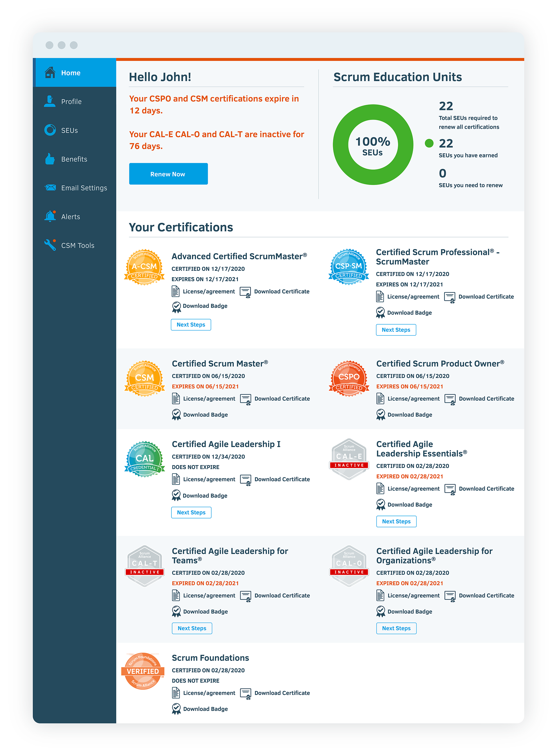Image resolution: width=557 pixels, height=756 pixels.
Task: Open License/agreement for Agile Leadership Essentials
Action: (413, 489)
